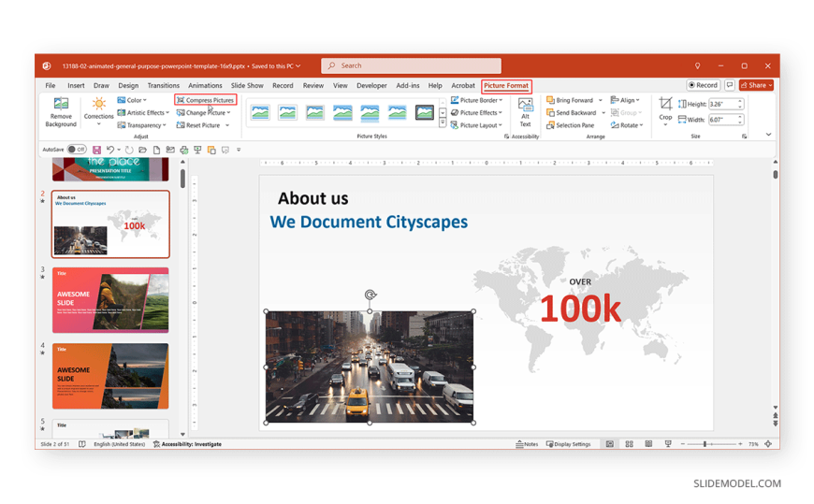This screenshot has width=814, height=504.
Task: Click the Search box
Action: [411, 65]
